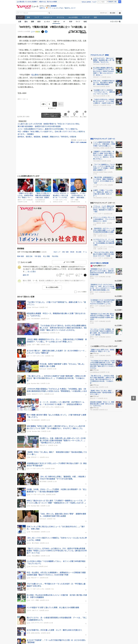Click player name 岡本 和真

(x=20, y=256)
